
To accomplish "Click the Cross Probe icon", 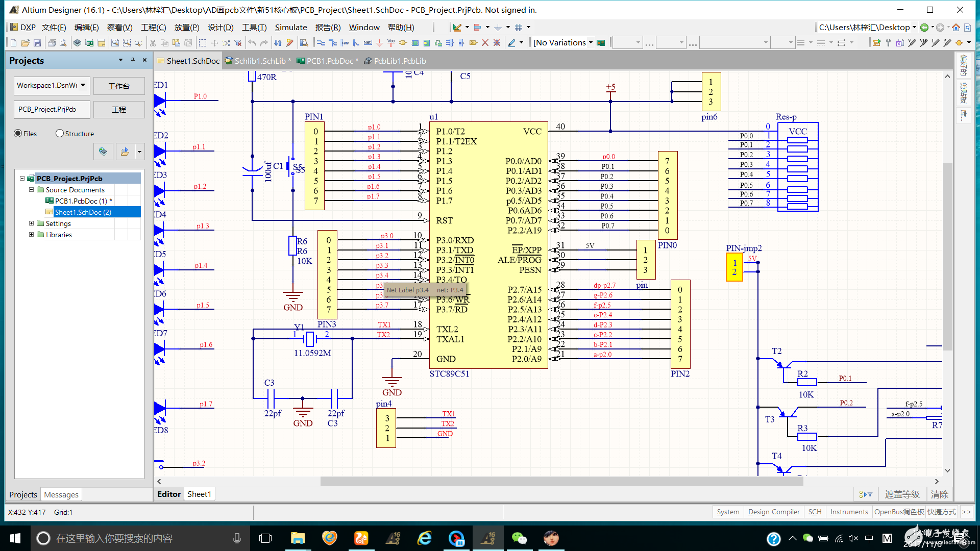I will click(290, 43).
